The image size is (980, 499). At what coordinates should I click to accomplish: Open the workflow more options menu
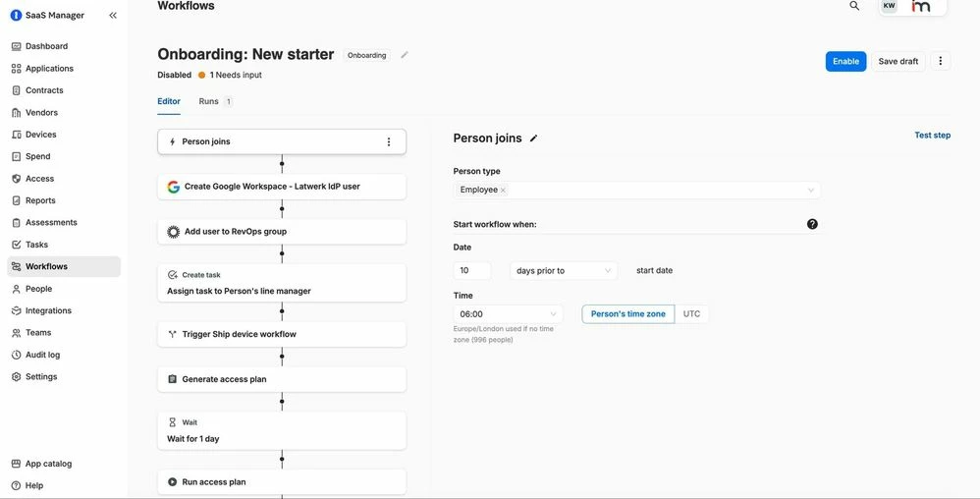pos(941,61)
